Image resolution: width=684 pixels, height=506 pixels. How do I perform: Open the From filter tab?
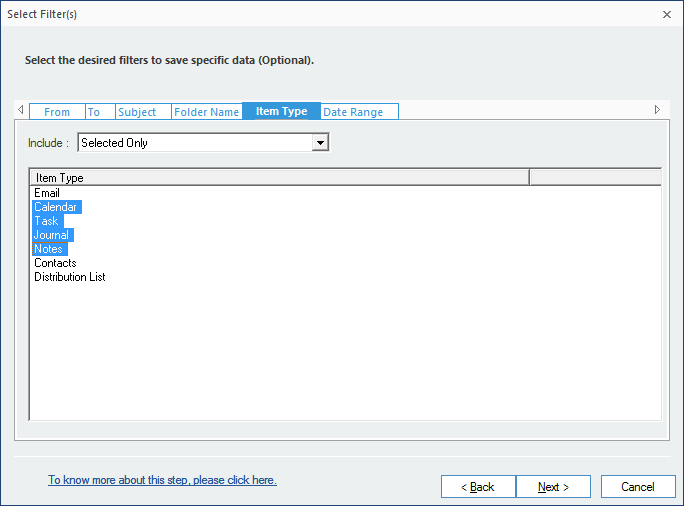57,112
